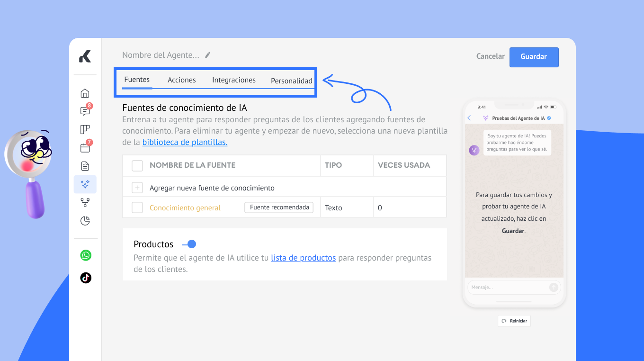Open the kanban board icon

pyautogui.click(x=85, y=129)
